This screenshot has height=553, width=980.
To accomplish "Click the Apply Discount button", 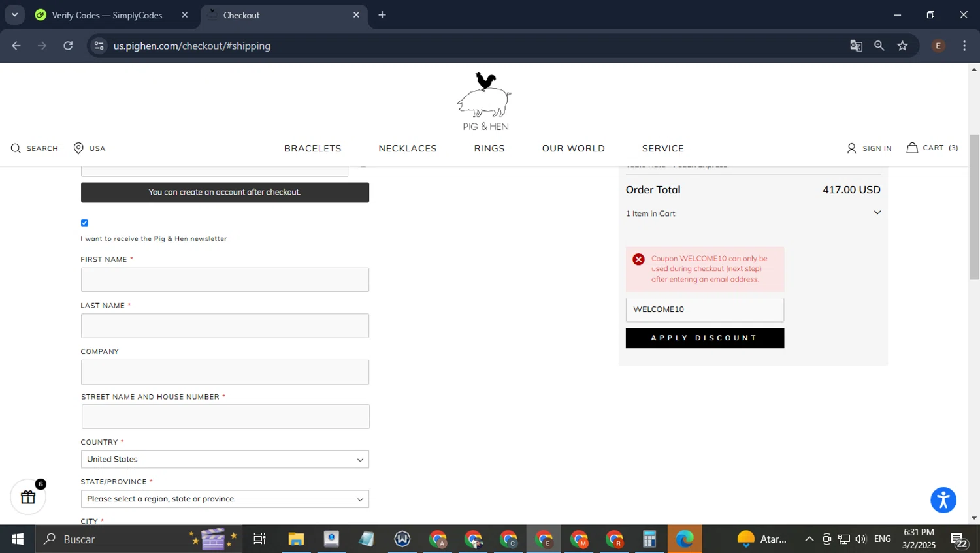I will 704,338.
